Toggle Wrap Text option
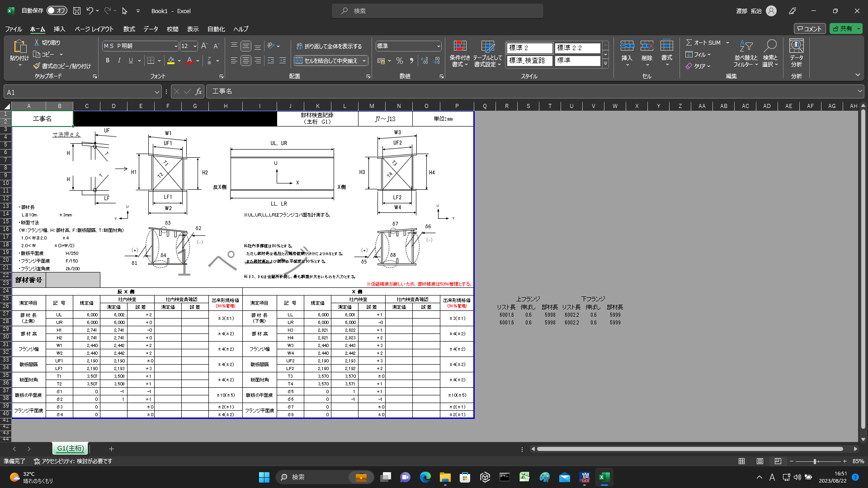The image size is (868, 488). pos(329,46)
